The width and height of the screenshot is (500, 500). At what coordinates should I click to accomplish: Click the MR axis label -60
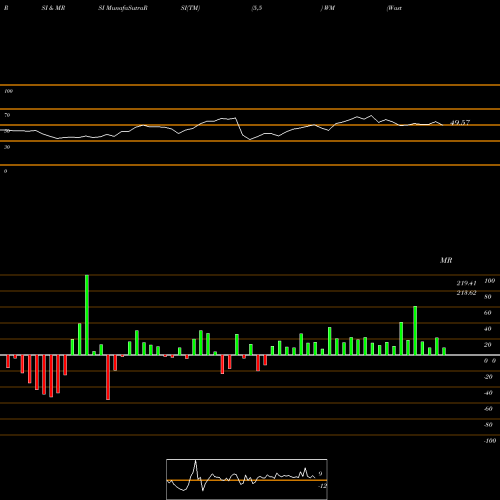pos(488,409)
